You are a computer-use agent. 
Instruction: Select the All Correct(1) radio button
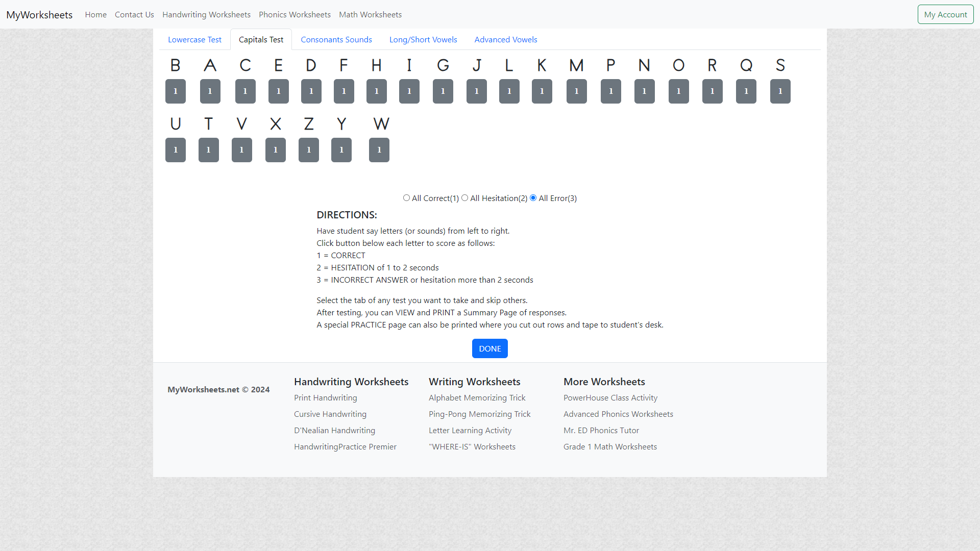[406, 198]
